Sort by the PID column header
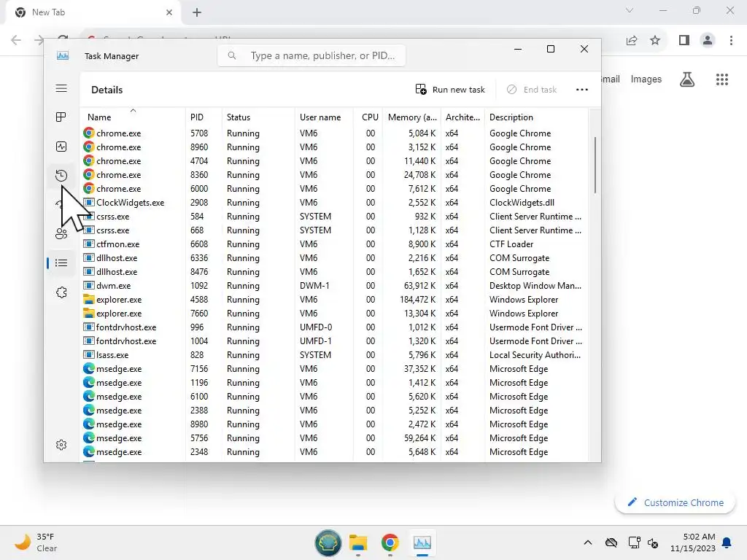The width and height of the screenshot is (747, 560). 204,117
